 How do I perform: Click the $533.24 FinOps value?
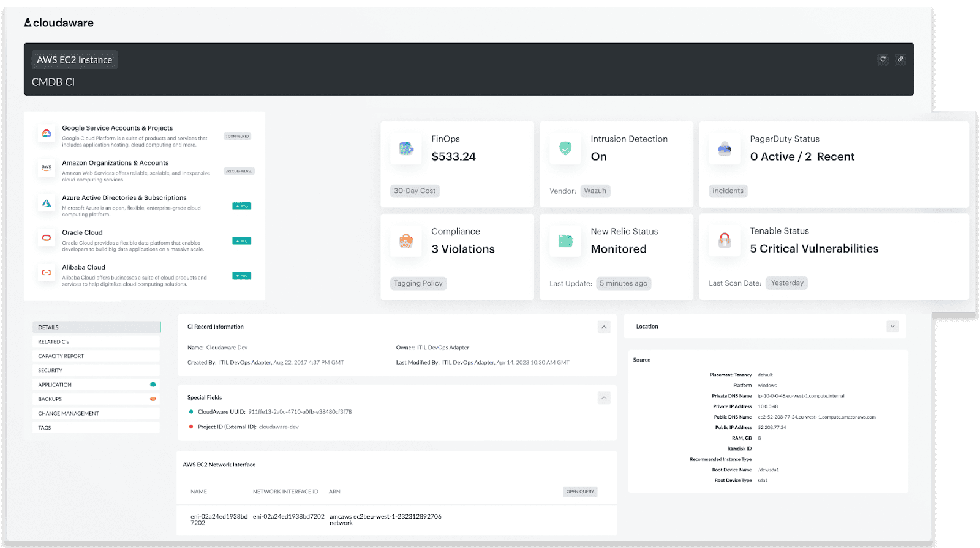click(454, 156)
